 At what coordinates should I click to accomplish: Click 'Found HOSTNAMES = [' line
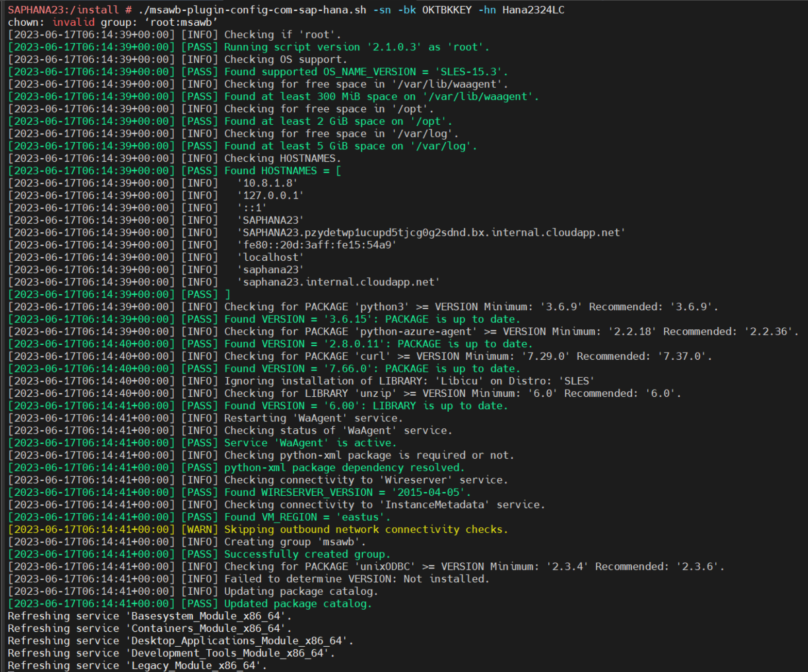point(175,171)
